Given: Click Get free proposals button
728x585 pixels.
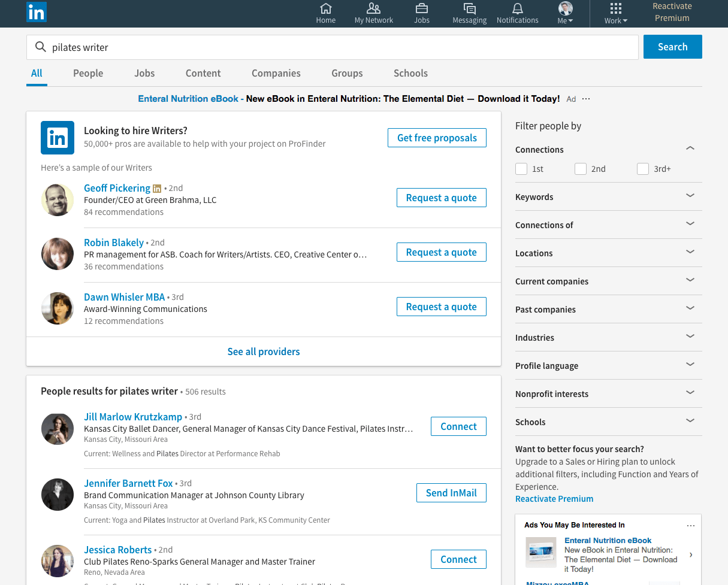Looking at the screenshot, I should tap(437, 138).
